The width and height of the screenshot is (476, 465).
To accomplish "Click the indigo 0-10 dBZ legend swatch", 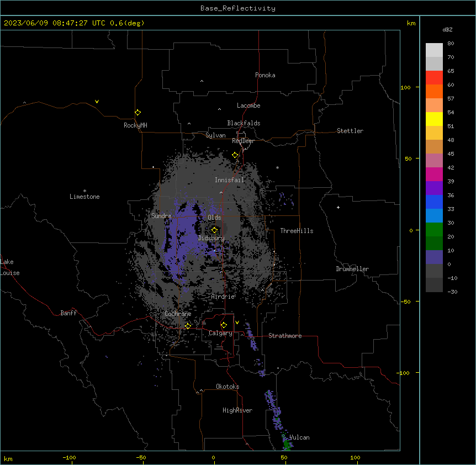I will (x=434, y=257).
